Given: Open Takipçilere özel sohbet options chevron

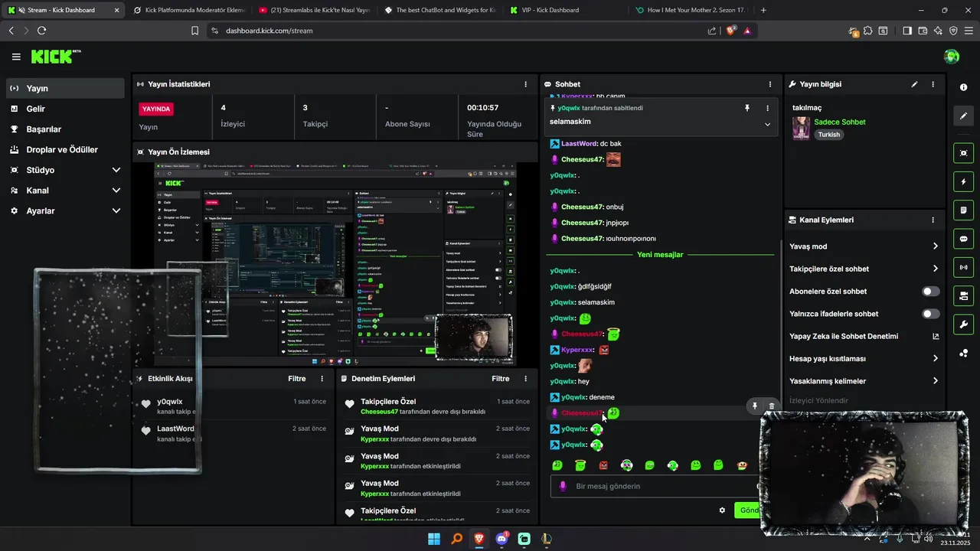Looking at the screenshot, I should coord(935,269).
